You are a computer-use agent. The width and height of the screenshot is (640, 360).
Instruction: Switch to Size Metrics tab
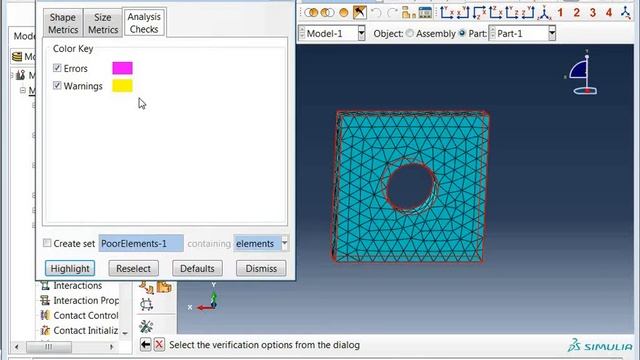click(103, 23)
